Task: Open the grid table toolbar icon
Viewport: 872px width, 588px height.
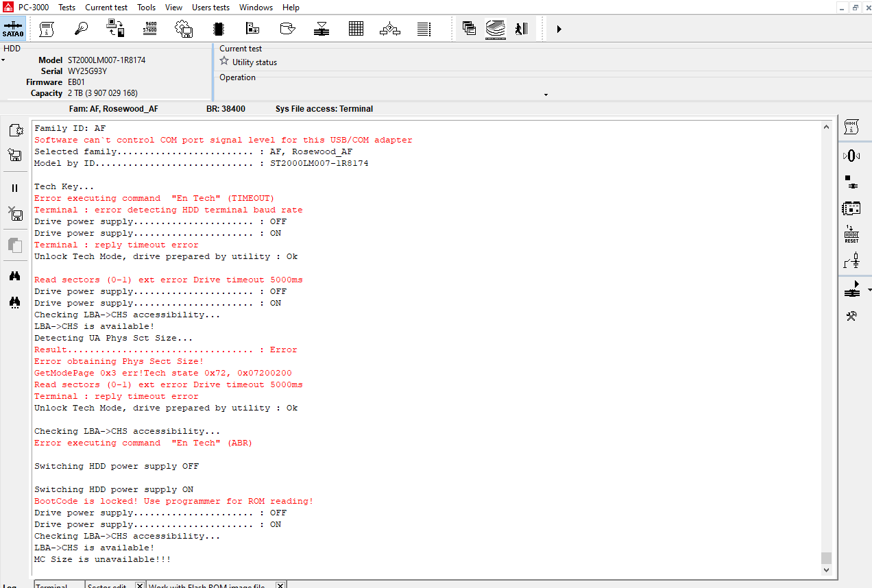Action: (x=356, y=29)
